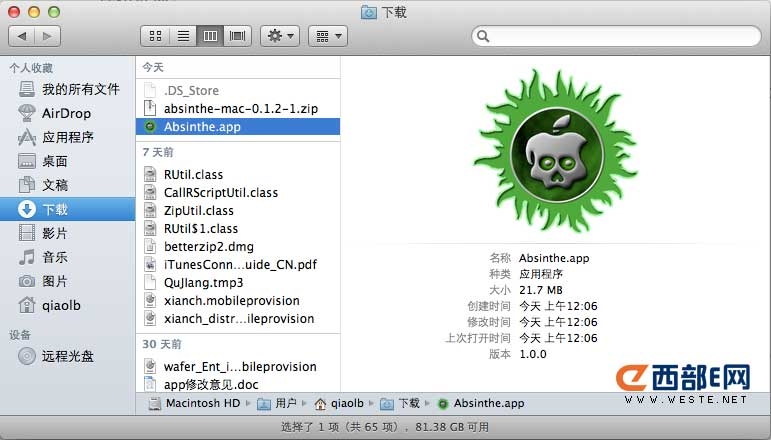The width and height of the screenshot is (771, 440).
Task: Click the 下载 window title folder icon
Action: click(x=368, y=12)
